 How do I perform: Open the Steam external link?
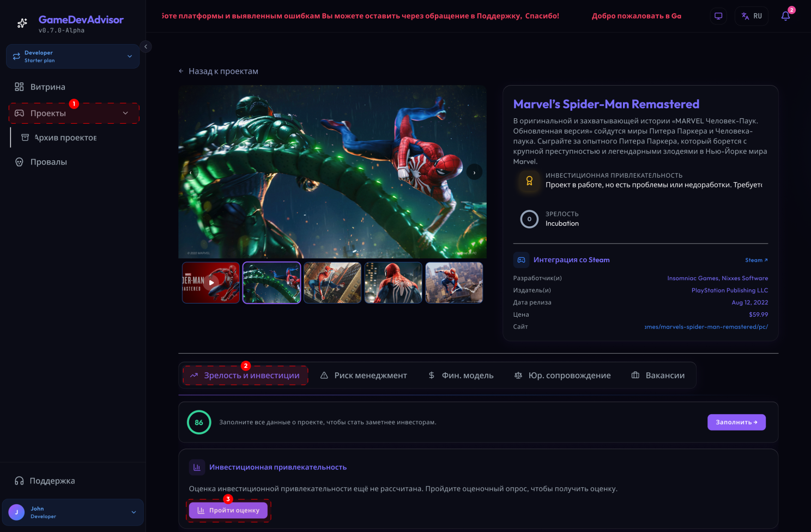(x=756, y=260)
